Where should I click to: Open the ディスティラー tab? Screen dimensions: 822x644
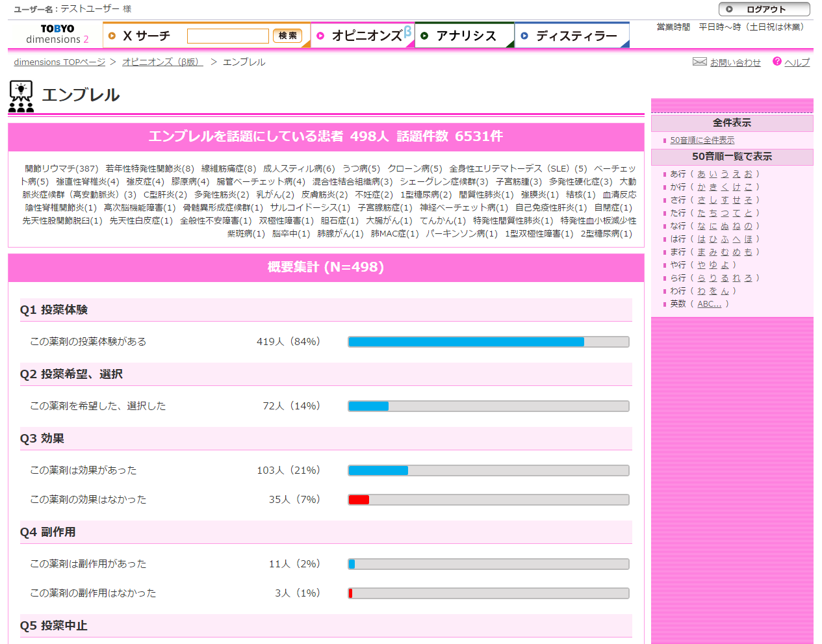(x=572, y=35)
